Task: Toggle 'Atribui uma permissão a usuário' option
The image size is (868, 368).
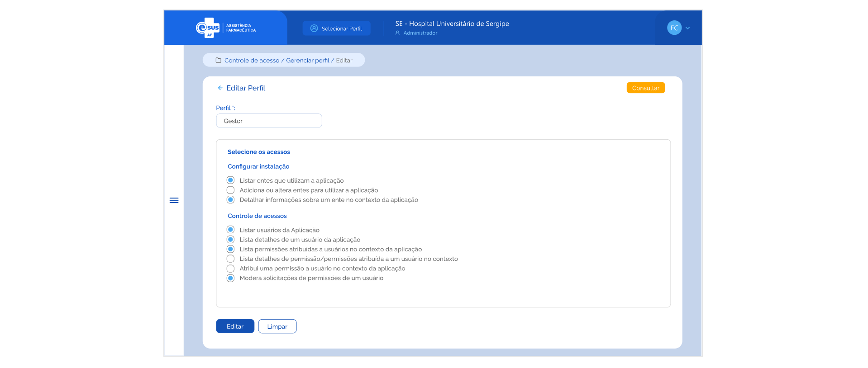Action: pos(230,269)
